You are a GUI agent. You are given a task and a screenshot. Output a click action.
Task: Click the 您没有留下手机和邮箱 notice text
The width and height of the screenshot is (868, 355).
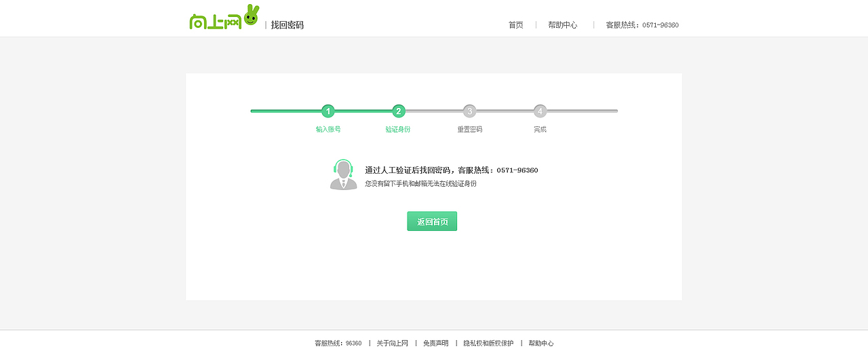coord(420,184)
